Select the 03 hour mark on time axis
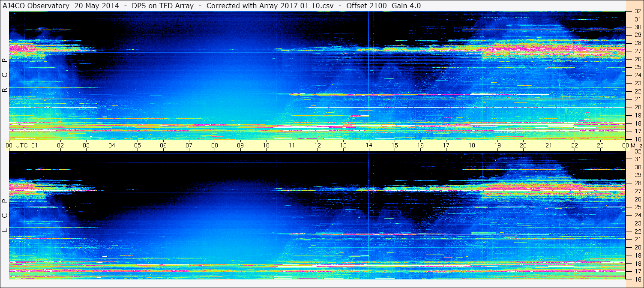 click(86, 145)
